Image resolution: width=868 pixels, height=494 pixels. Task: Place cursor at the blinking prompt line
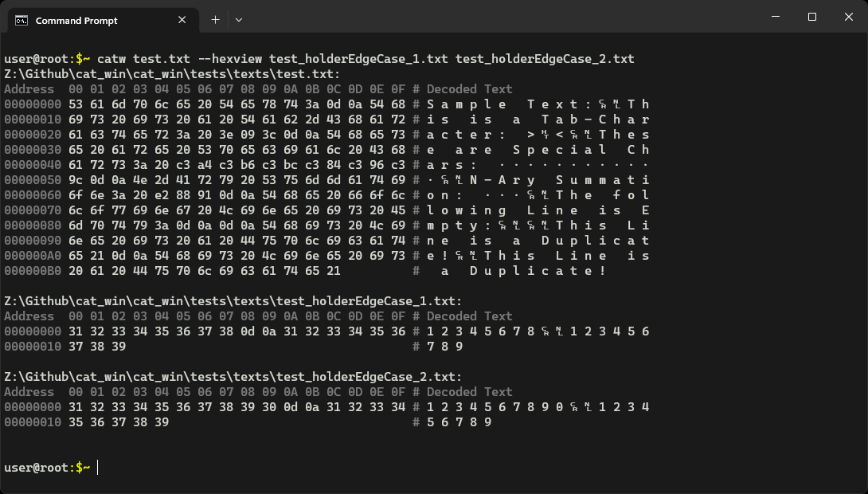(96, 468)
